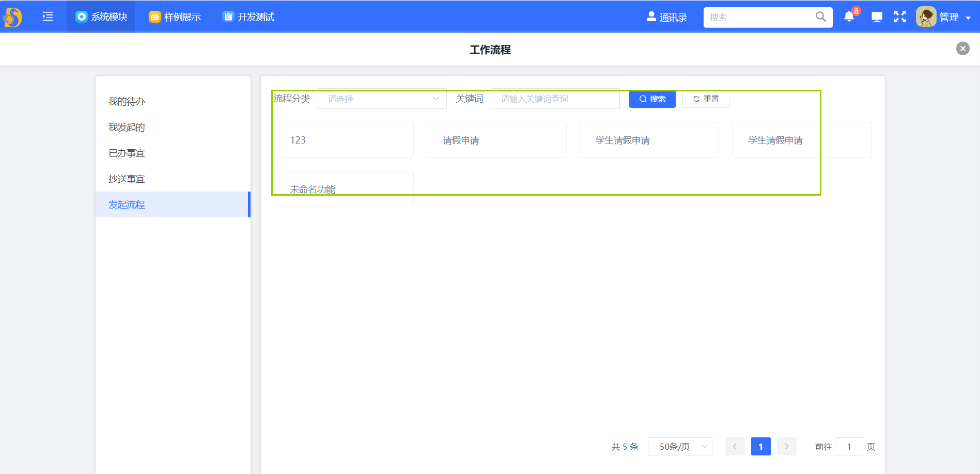Open 我的待办 in the sidebar
Image resolution: width=980 pixels, height=474 pixels.
click(x=173, y=101)
